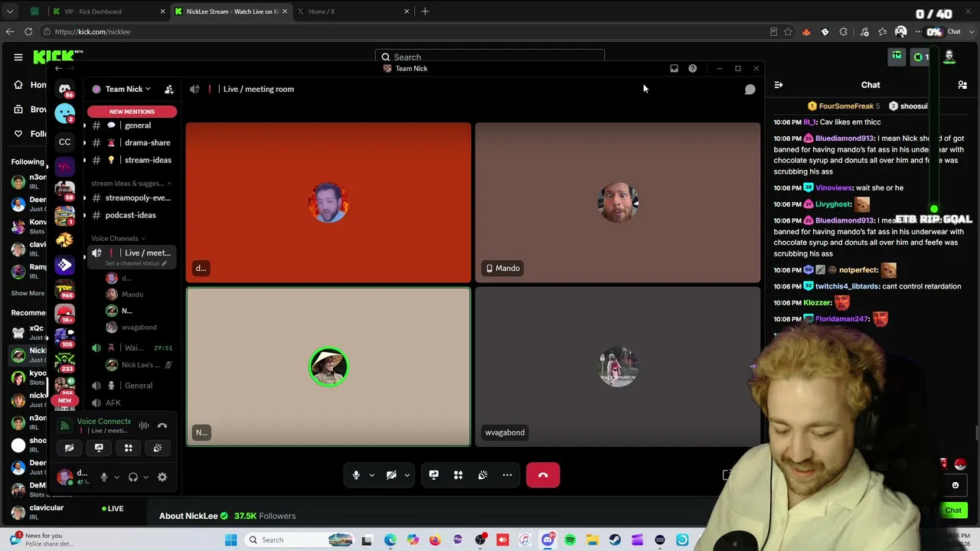Click the browser address bar
The width and height of the screenshot is (980, 551).
click(406, 32)
